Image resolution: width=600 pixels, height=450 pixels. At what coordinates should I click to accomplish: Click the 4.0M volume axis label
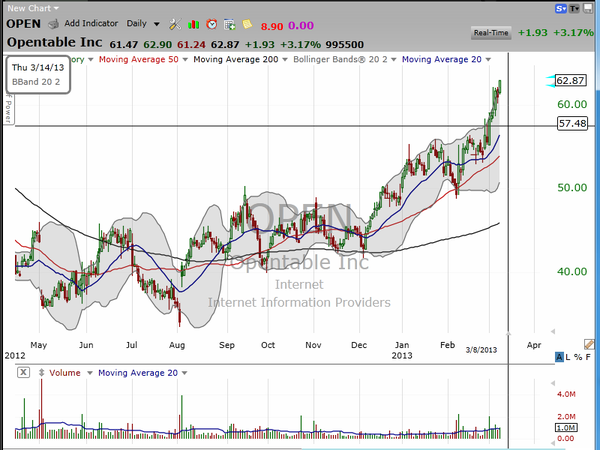[566, 394]
